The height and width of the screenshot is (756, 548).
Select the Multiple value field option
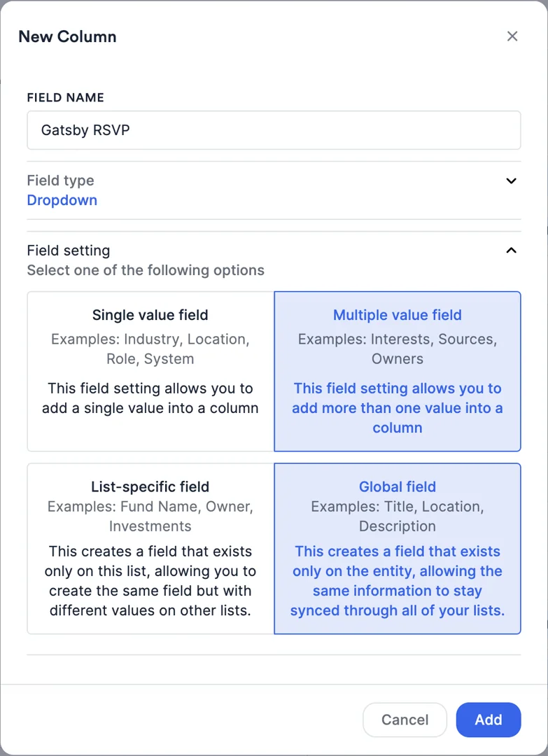click(x=397, y=371)
